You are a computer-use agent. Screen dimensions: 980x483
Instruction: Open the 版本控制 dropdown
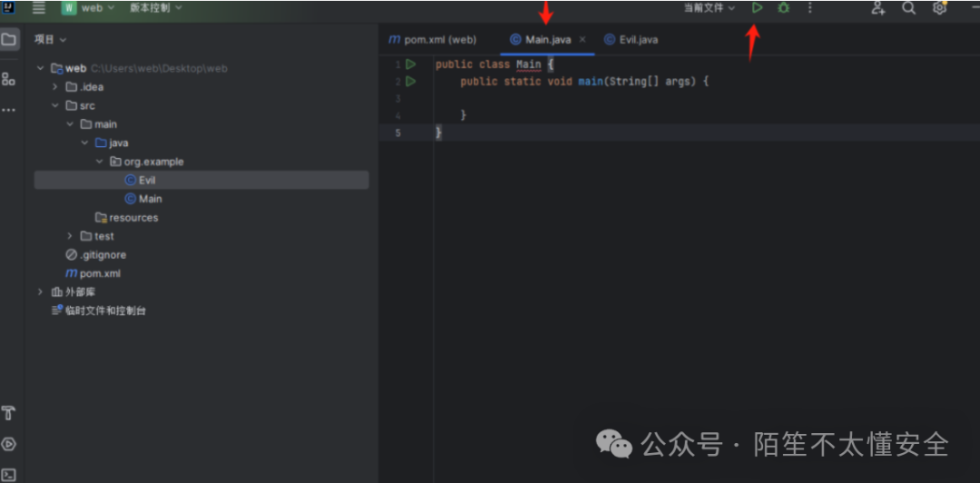(x=156, y=8)
